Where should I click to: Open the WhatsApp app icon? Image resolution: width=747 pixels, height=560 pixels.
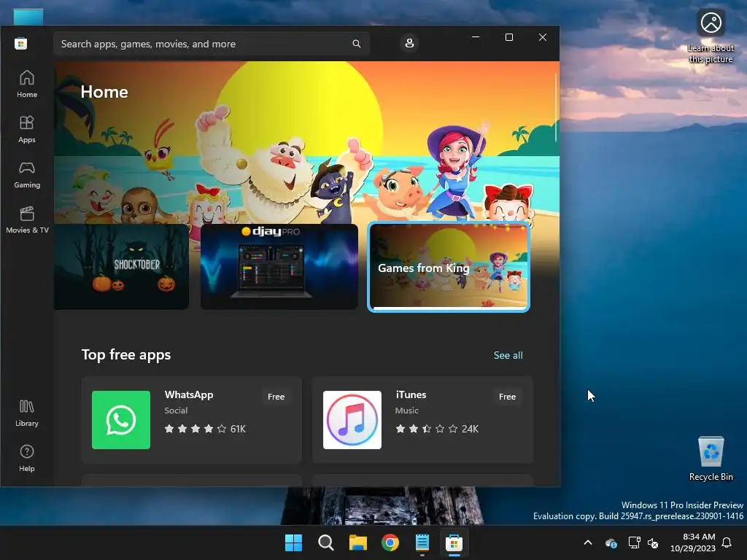tap(121, 420)
